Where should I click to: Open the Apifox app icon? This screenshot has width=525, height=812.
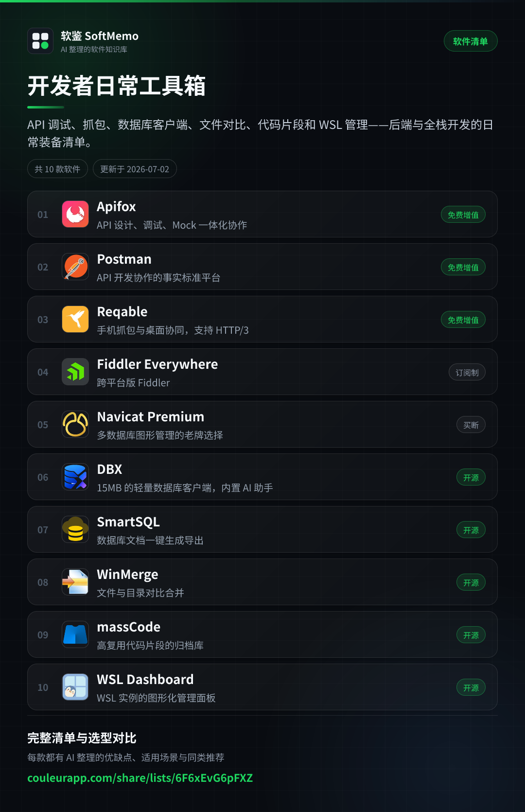[x=75, y=214]
